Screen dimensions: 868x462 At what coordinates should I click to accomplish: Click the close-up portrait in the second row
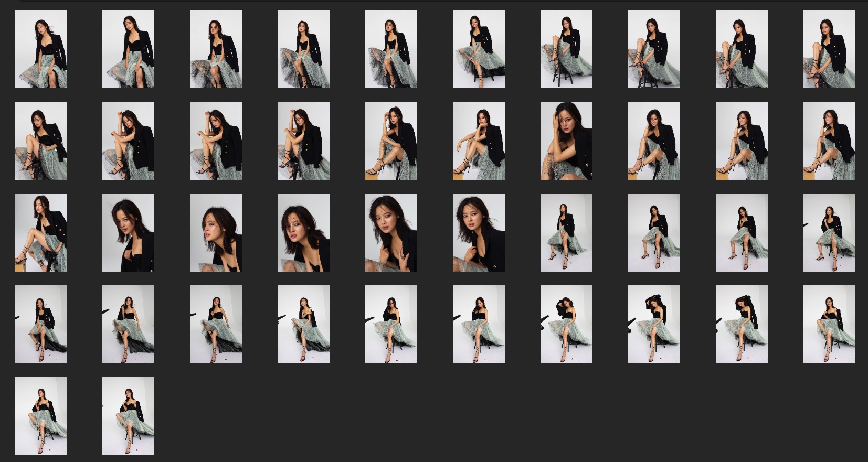[x=566, y=141]
